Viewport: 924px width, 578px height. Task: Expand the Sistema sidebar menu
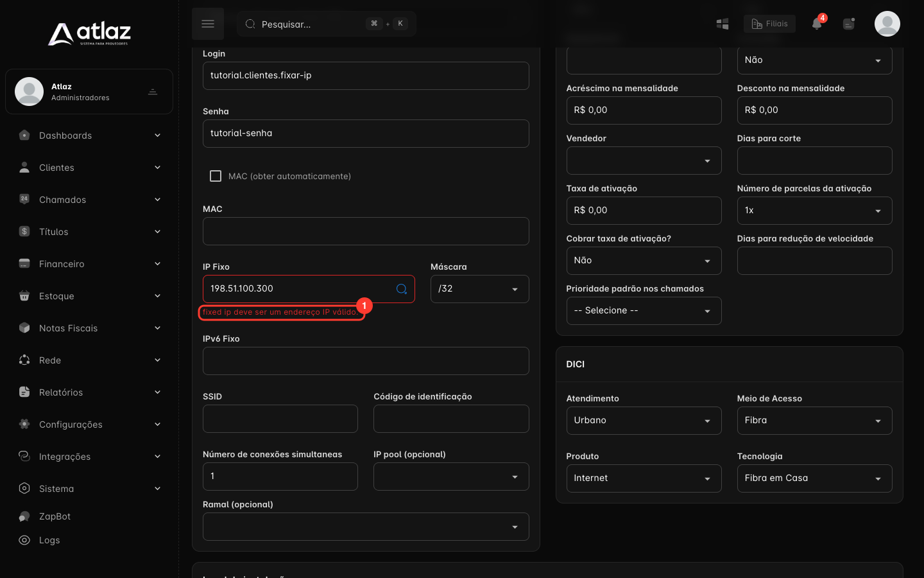click(89, 489)
